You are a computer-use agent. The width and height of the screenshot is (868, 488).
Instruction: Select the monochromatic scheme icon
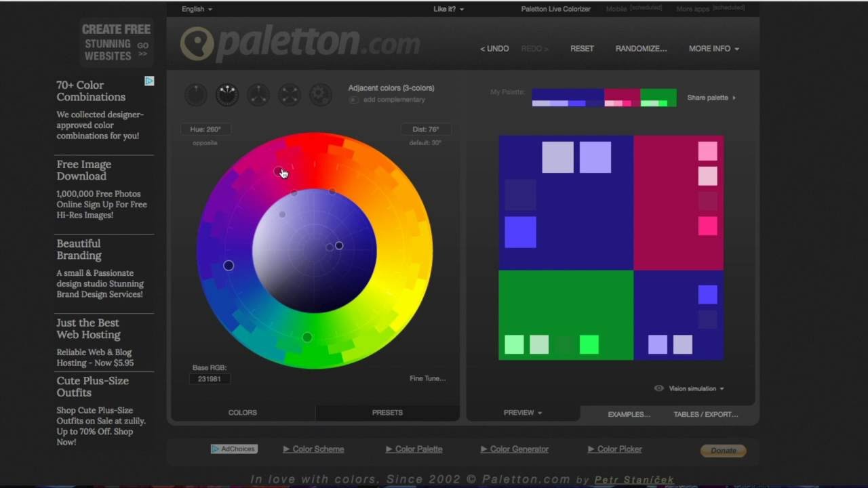coord(196,95)
